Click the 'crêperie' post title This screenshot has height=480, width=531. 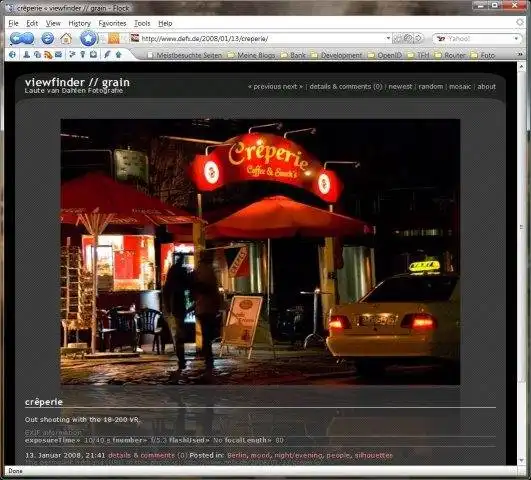pyautogui.click(x=44, y=402)
